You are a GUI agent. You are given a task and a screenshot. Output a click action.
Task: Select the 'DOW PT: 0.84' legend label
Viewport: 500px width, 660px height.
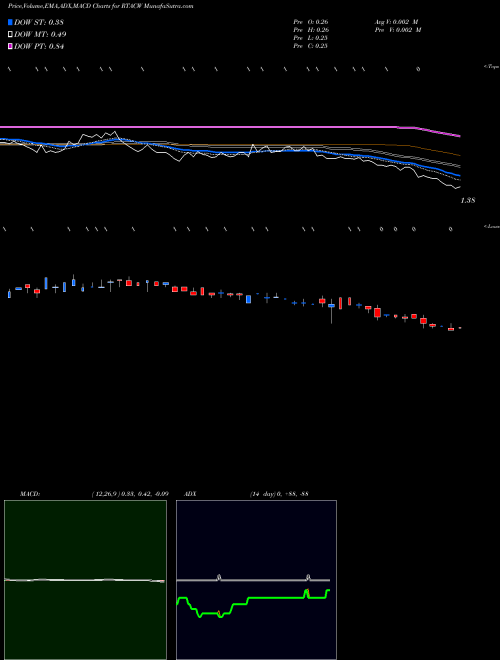tap(39, 47)
